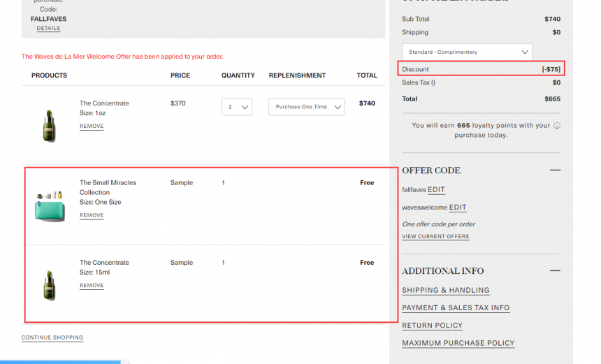Click the Sub Total $740 amount
This screenshot has height=364, width=601.
tap(552, 19)
